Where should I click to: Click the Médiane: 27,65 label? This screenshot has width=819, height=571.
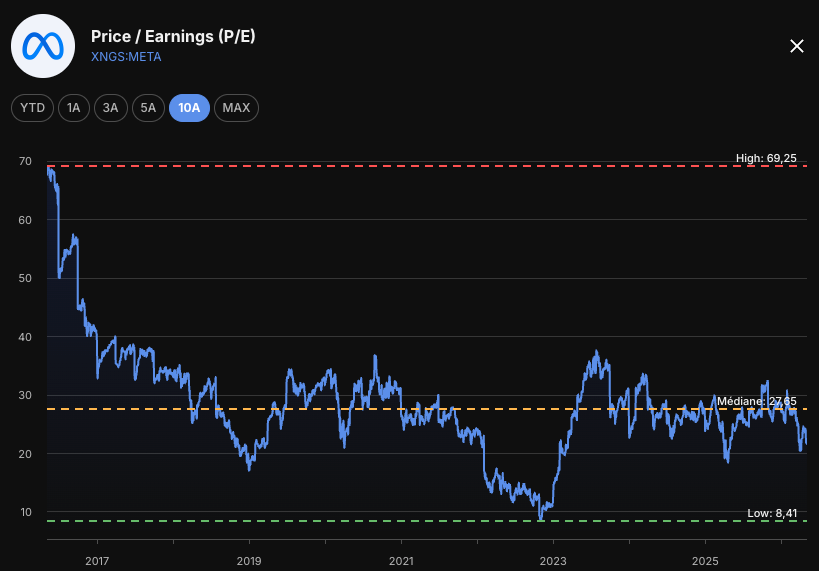pyautogui.click(x=756, y=401)
